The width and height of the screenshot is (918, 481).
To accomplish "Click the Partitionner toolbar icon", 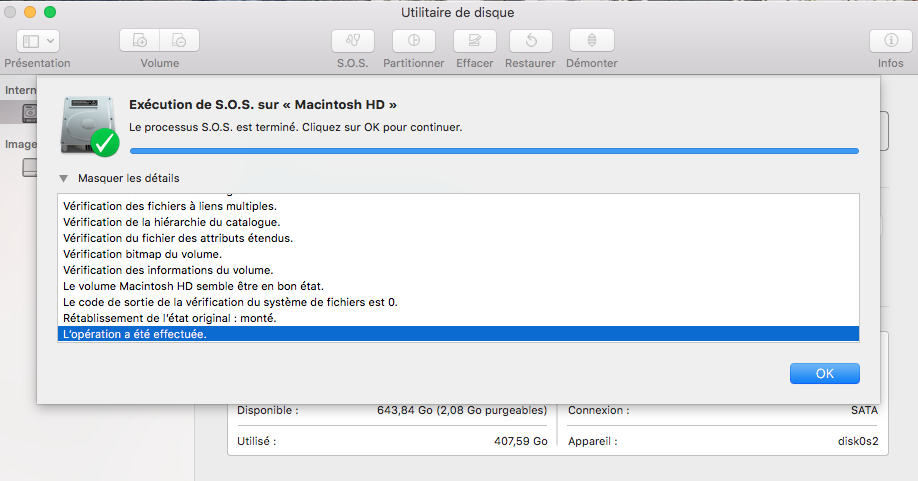I will tap(413, 41).
